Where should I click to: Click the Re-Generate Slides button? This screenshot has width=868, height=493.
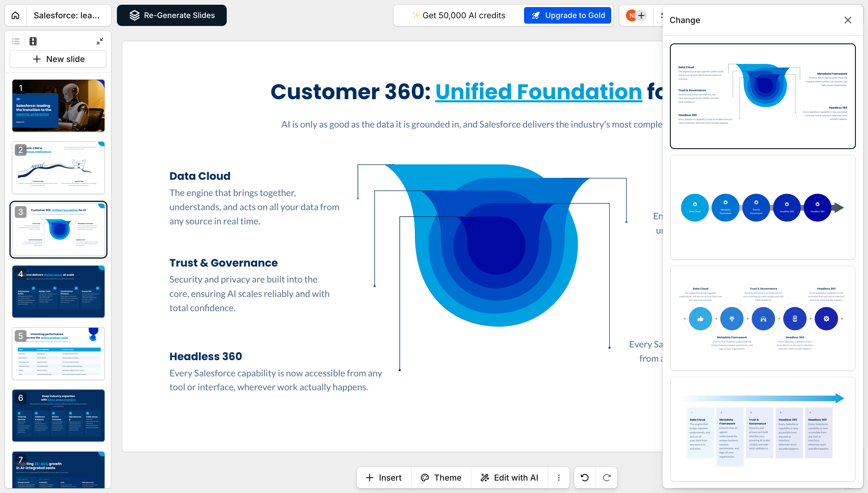coord(172,15)
